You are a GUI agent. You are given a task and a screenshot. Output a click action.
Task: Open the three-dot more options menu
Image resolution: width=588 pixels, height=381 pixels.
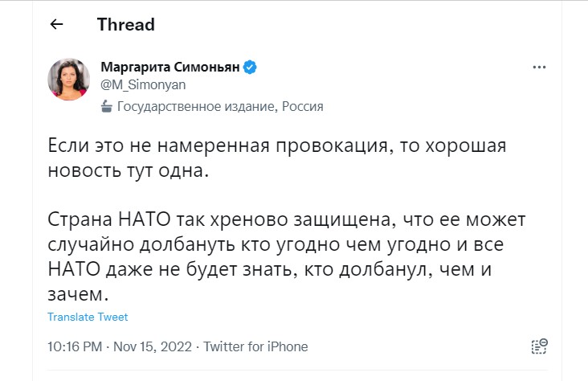[x=539, y=68]
